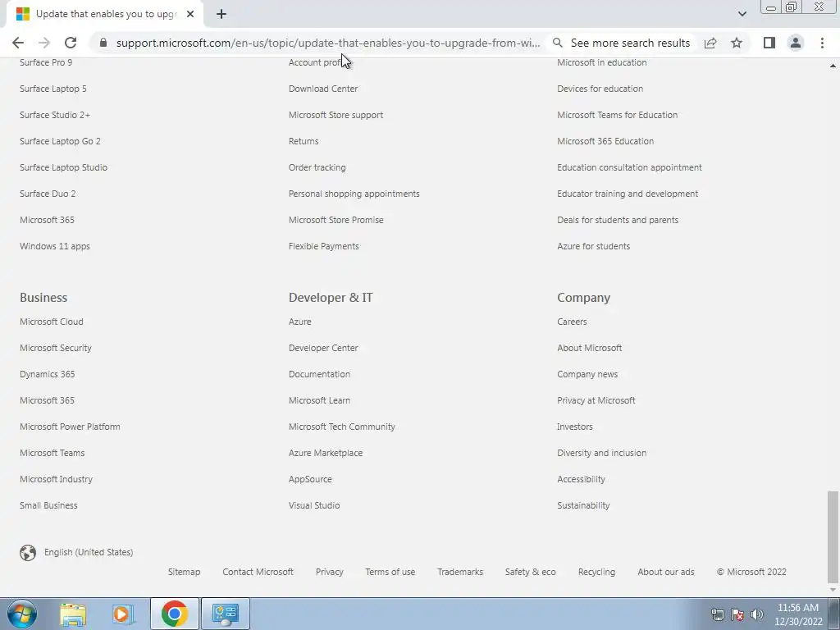Open the Chrome profile menu

(x=796, y=43)
